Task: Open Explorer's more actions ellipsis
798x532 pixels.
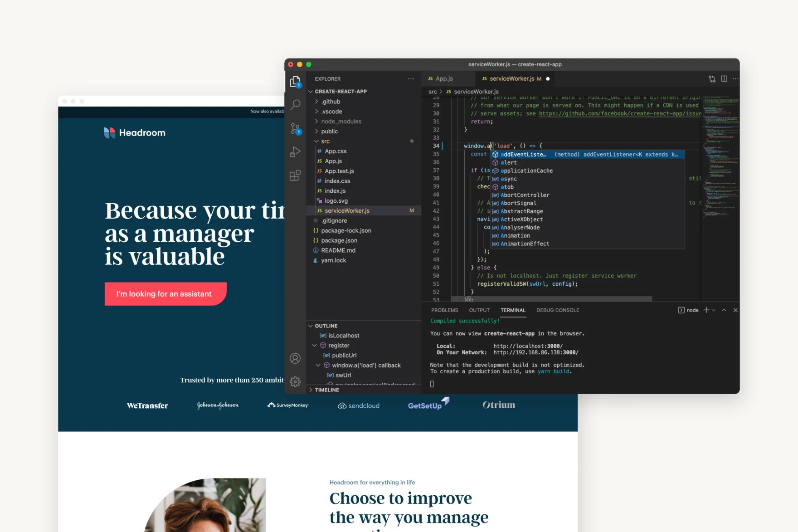Action: point(411,79)
